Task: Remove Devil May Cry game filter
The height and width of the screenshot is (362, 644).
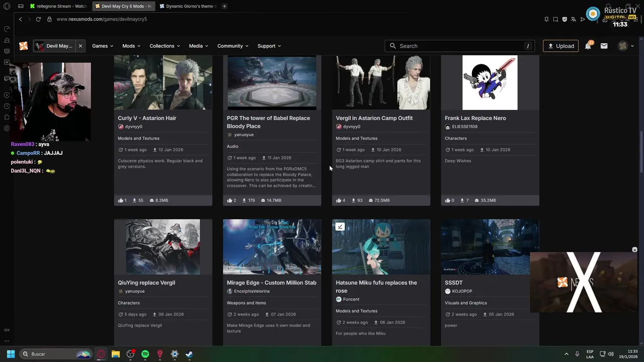Action: coord(80,46)
